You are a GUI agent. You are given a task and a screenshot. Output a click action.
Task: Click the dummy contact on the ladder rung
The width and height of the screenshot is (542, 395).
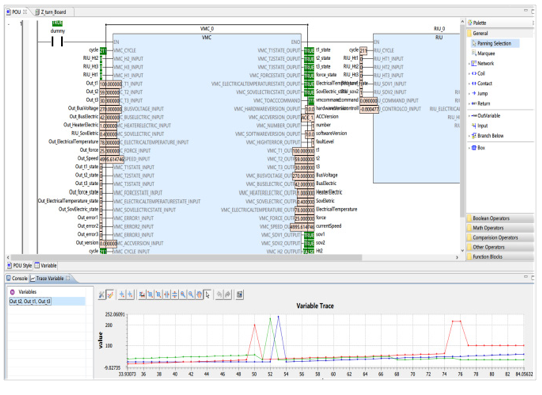(x=57, y=42)
